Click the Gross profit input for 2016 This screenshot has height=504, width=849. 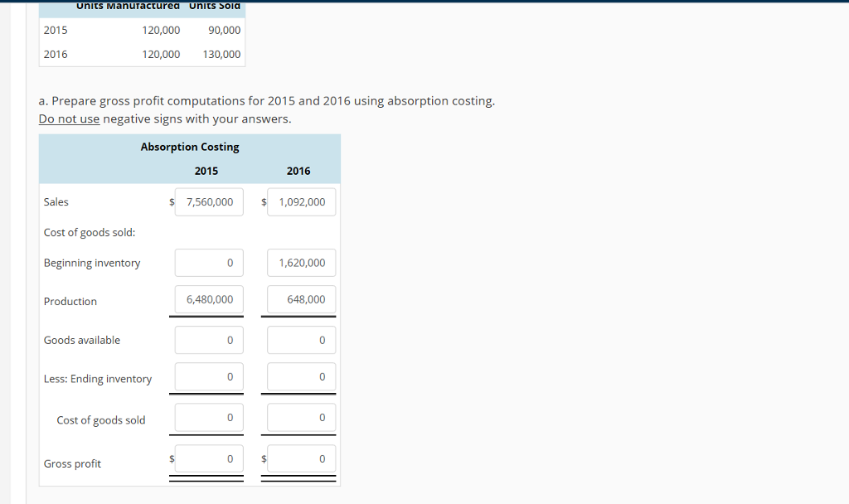click(x=300, y=458)
